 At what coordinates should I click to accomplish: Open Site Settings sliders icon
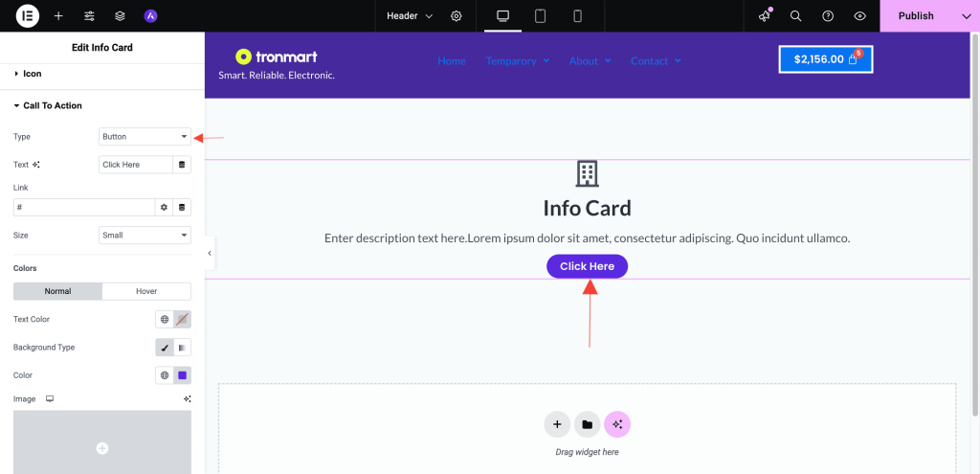tap(89, 16)
